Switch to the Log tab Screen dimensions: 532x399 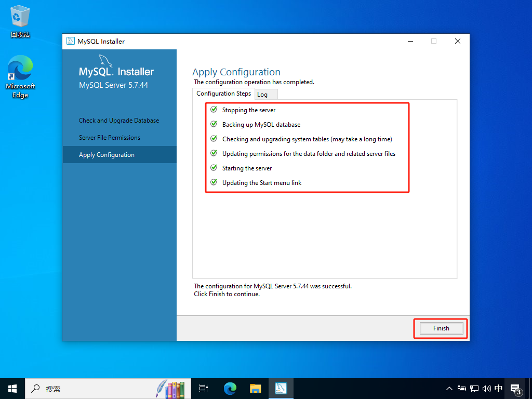click(262, 95)
